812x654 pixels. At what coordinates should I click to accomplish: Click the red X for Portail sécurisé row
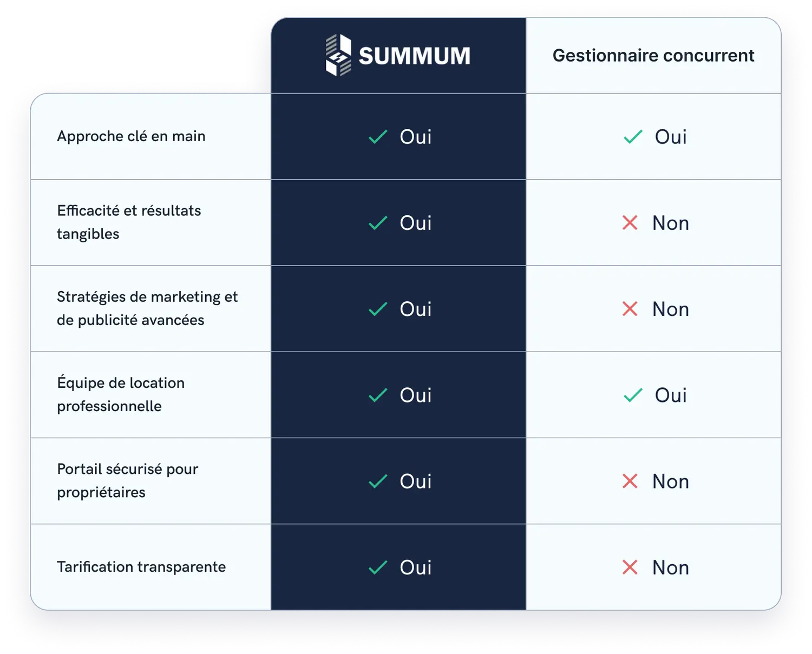click(x=630, y=481)
